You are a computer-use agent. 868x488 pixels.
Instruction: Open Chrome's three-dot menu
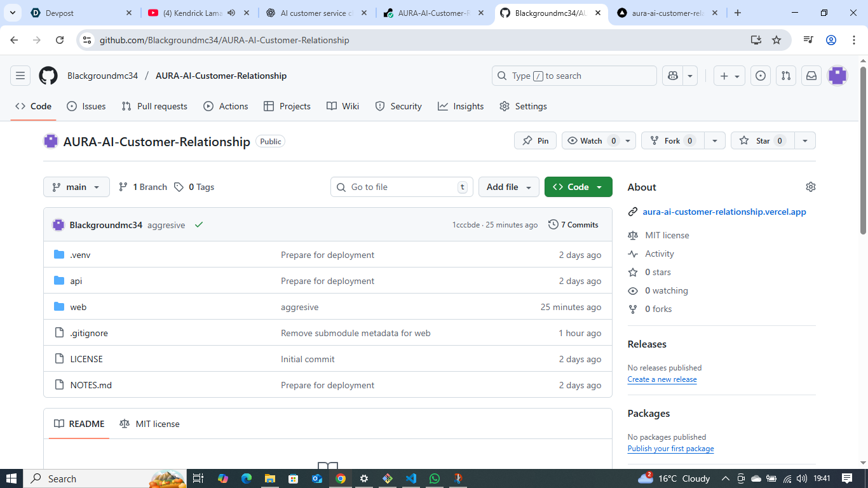click(x=853, y=40)
